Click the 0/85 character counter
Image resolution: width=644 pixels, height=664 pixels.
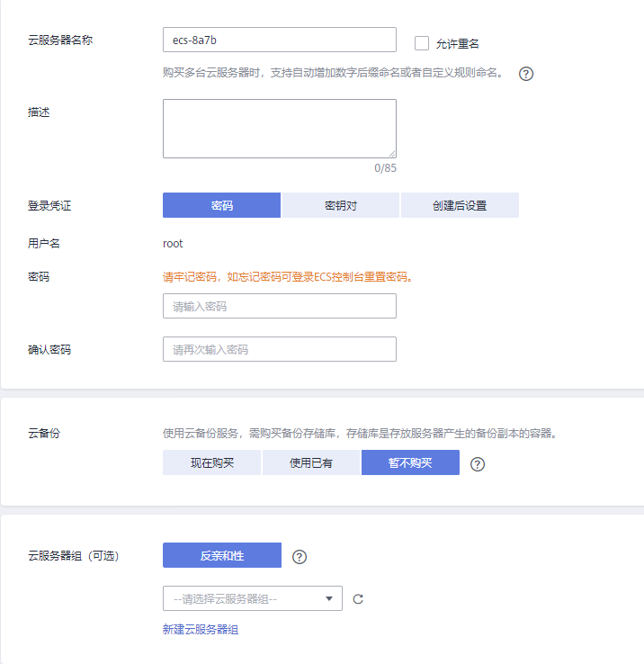click(x=385, y=168)
